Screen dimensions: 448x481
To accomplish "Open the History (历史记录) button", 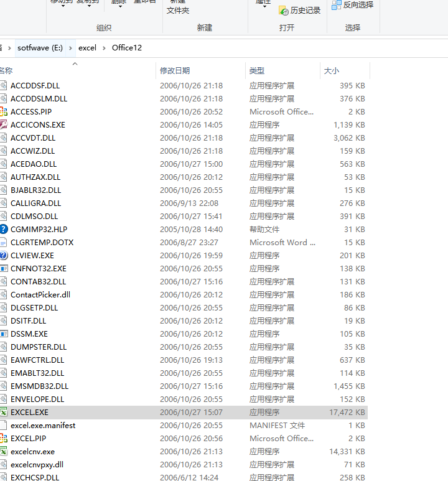I will point(299,11).
